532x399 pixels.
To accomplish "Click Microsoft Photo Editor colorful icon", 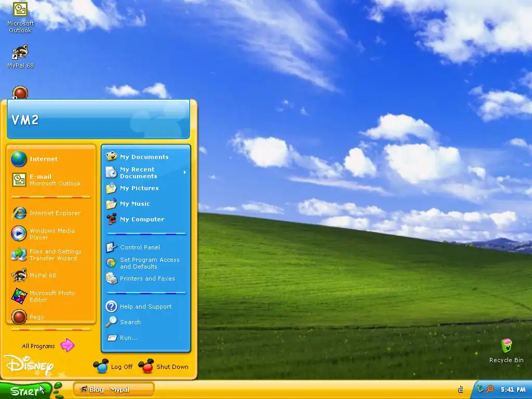I will 19,296.
